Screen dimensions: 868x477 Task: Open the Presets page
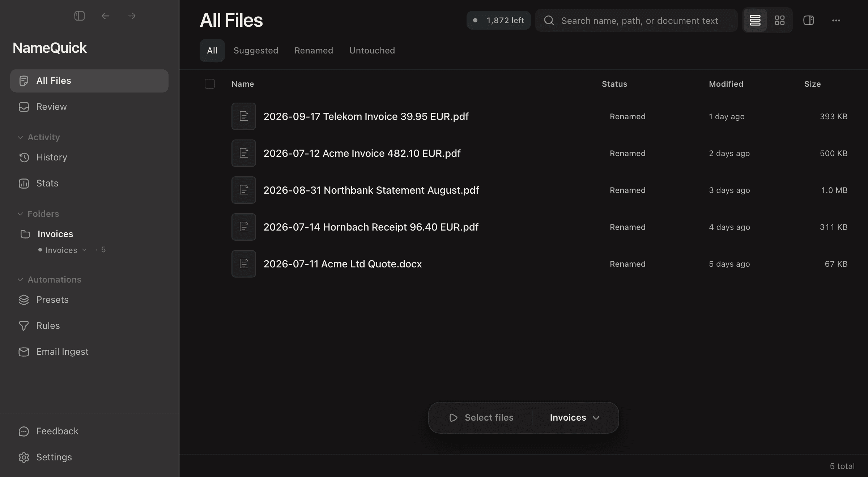89,300
